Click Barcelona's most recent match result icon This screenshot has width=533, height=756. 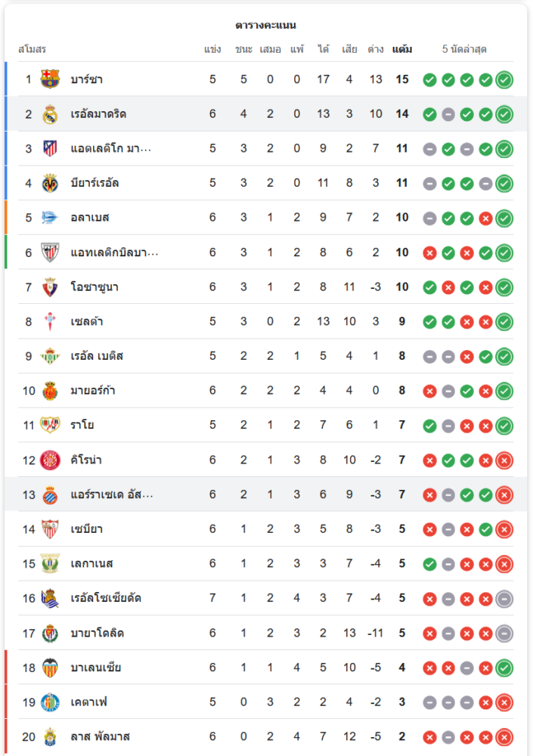coord(504,79)
